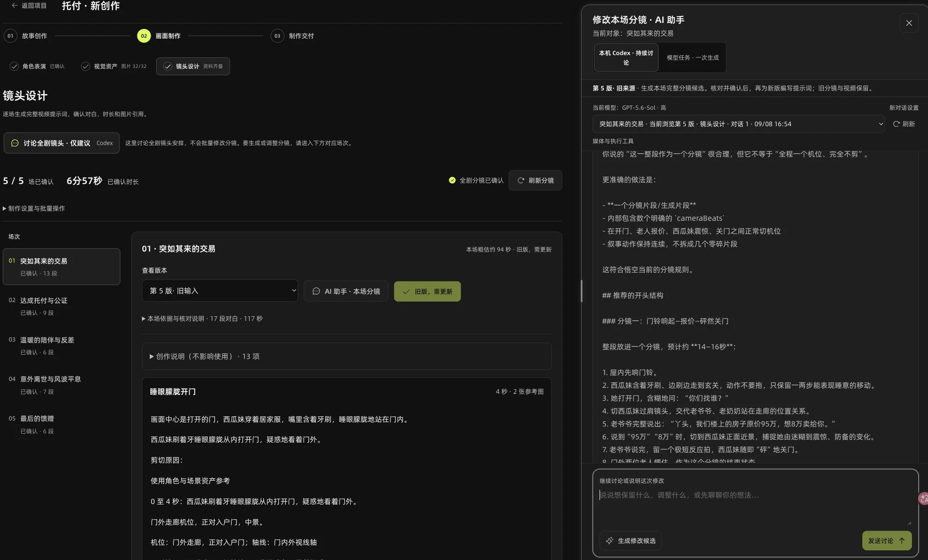Click the back arrow next to 返回项目
Image resolution: width=928 pixels, height=560 pixels.
click(15, 6)
